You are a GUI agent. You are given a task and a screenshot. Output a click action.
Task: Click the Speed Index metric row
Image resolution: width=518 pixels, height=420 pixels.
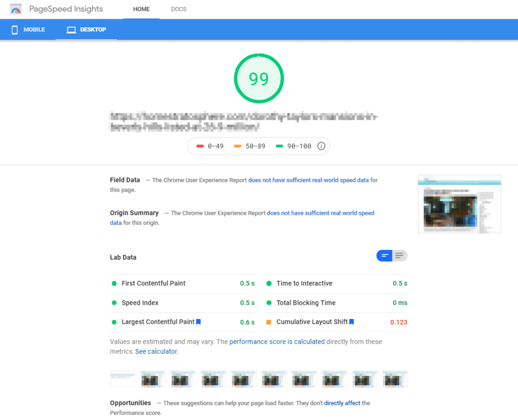tap(182, 303)
